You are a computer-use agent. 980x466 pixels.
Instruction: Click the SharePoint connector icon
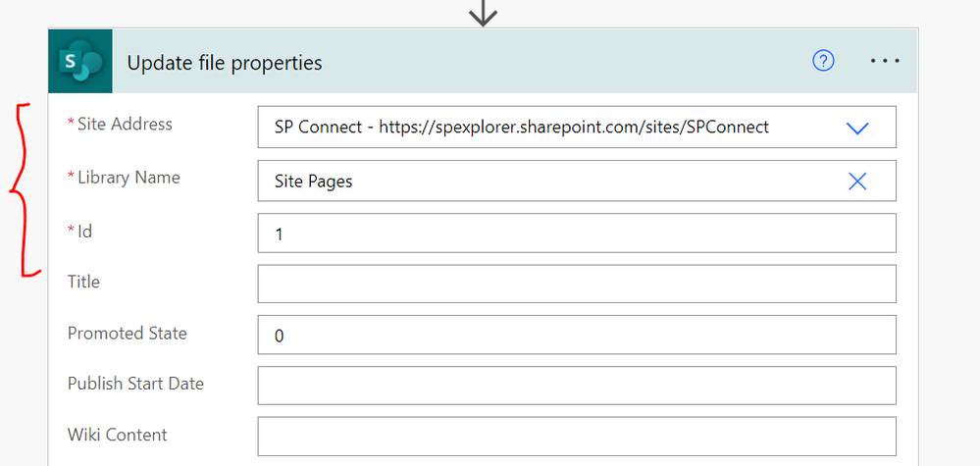(x=80, y=61)
